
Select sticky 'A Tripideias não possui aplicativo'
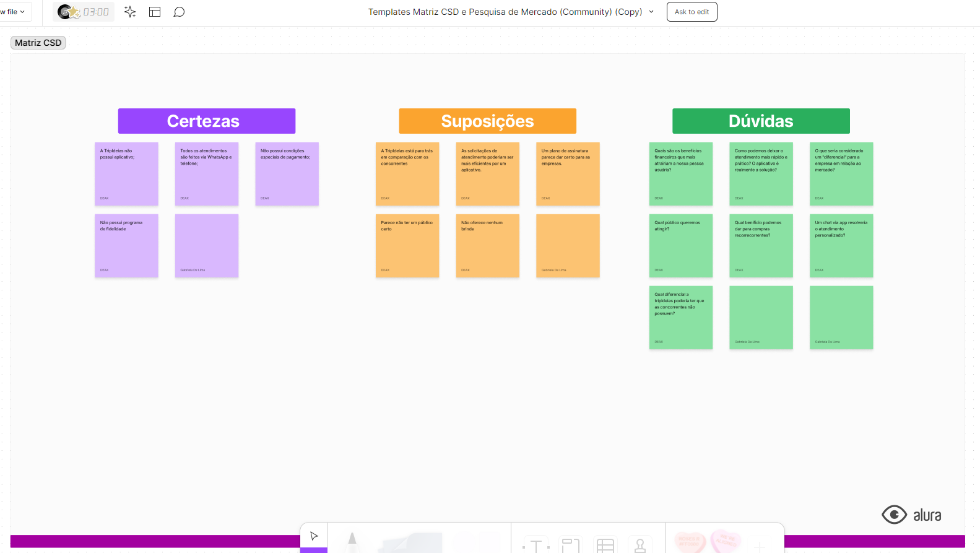point(126,174)
